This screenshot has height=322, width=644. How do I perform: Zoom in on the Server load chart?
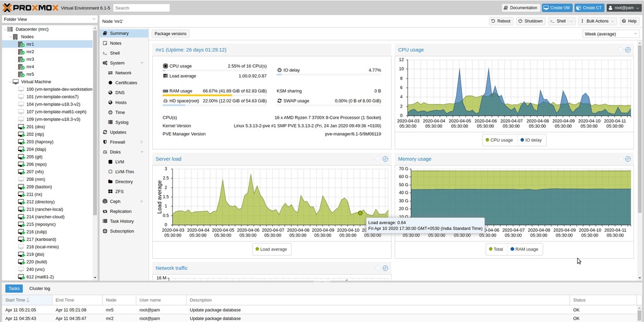point(385,159)
